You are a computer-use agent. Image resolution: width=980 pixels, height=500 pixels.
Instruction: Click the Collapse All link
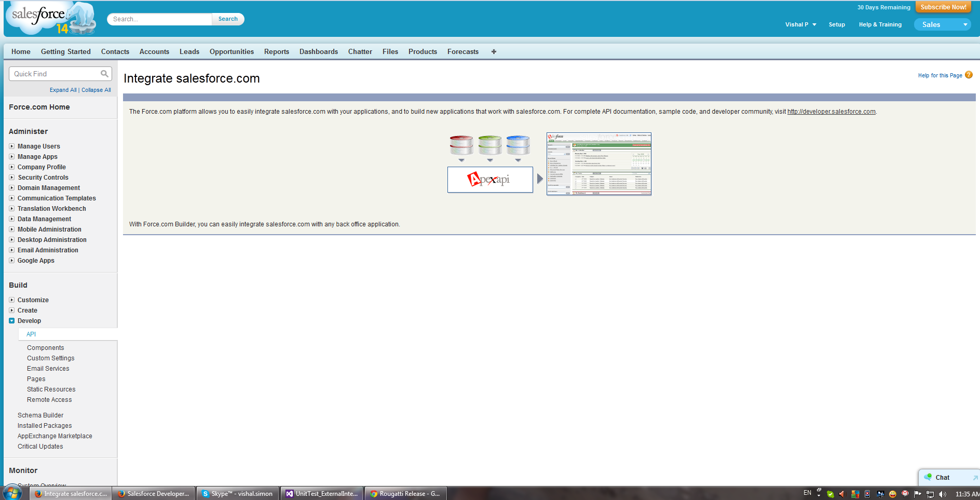[96, 90]
